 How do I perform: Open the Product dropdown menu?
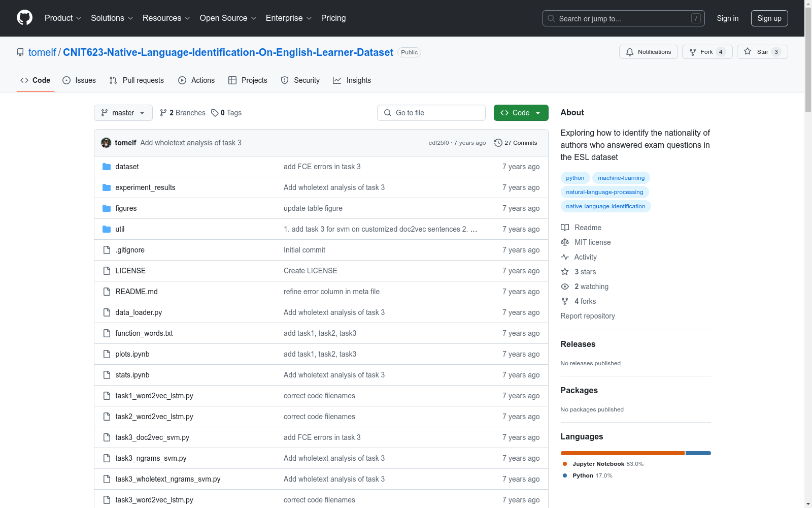coord(63,18)
